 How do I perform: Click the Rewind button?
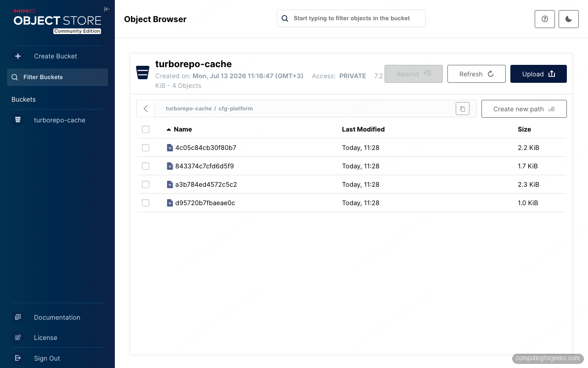(413, 74)
